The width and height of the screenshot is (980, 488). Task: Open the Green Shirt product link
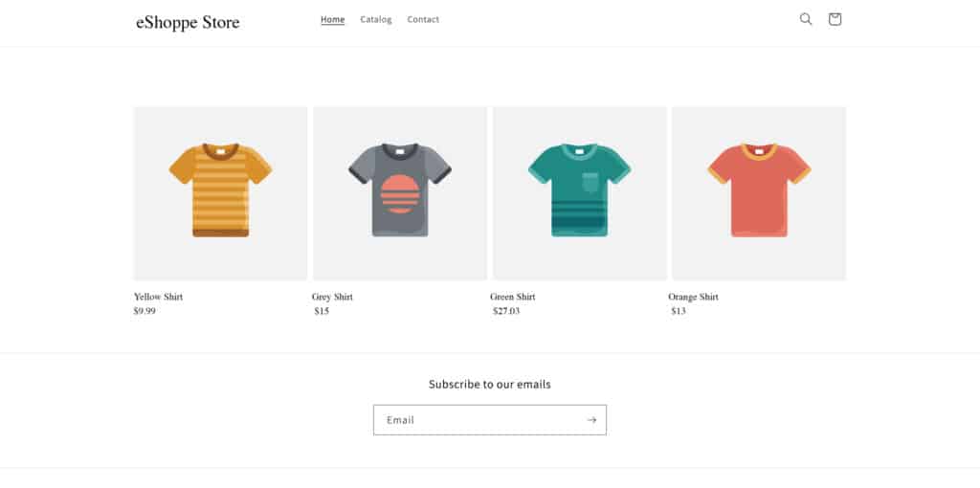tap(513, 297)
